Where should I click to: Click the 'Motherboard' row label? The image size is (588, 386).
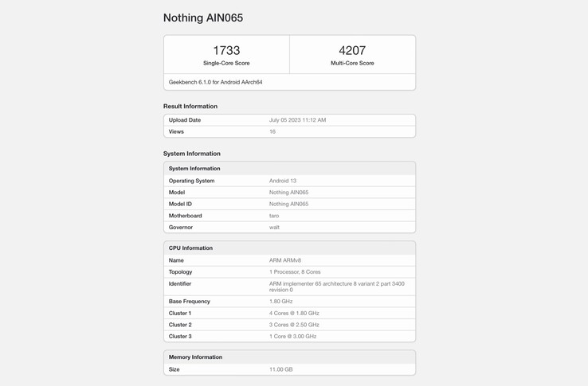[186, 216]
